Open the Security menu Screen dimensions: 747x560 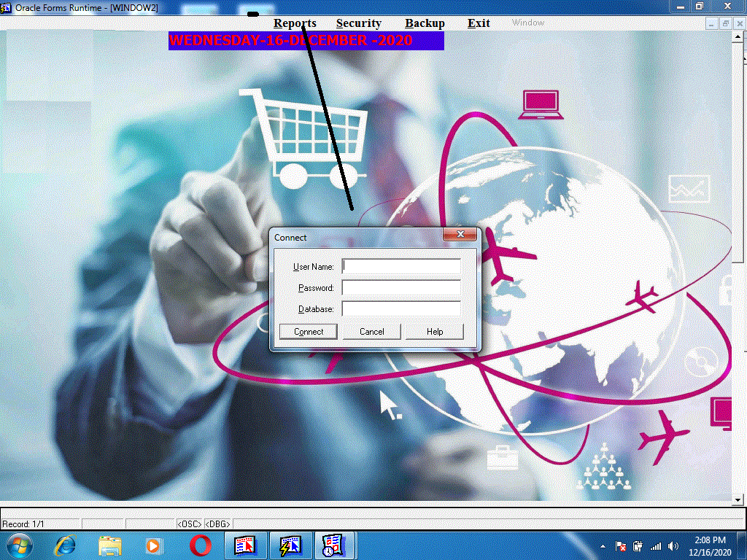358,23
